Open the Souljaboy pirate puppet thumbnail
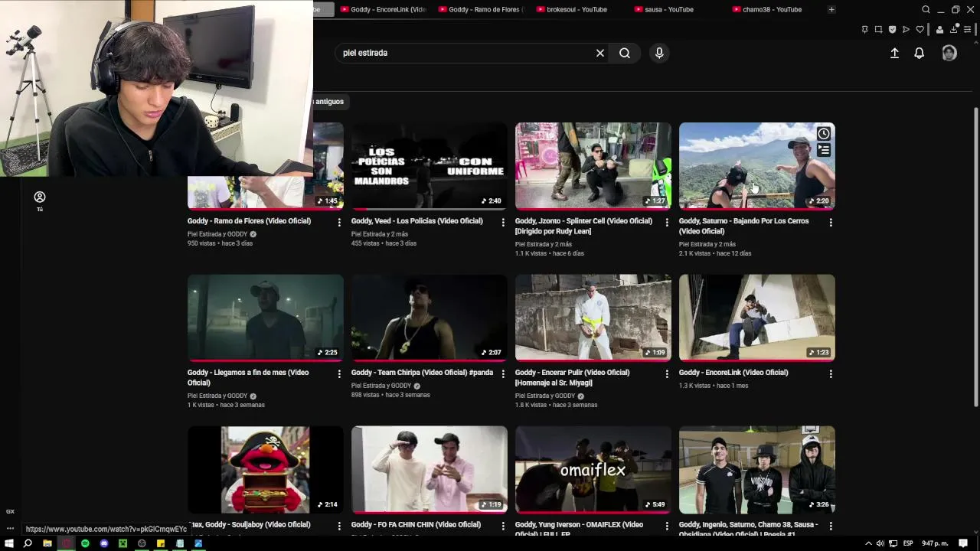Screen dimensions: 980x551 coord(265,469)
